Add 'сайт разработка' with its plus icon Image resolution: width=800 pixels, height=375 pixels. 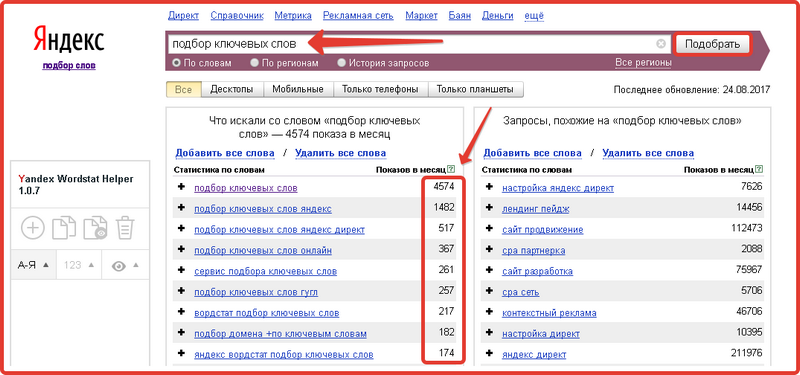click(x=489, y=270)
